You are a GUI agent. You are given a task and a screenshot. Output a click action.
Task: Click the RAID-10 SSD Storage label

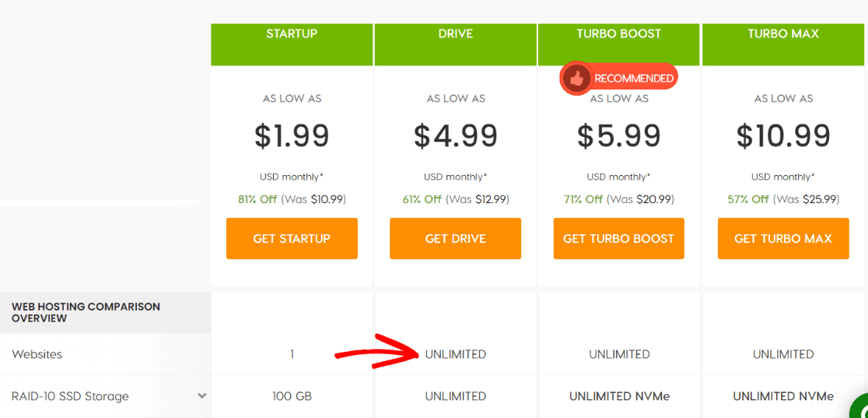pos(70,396)
